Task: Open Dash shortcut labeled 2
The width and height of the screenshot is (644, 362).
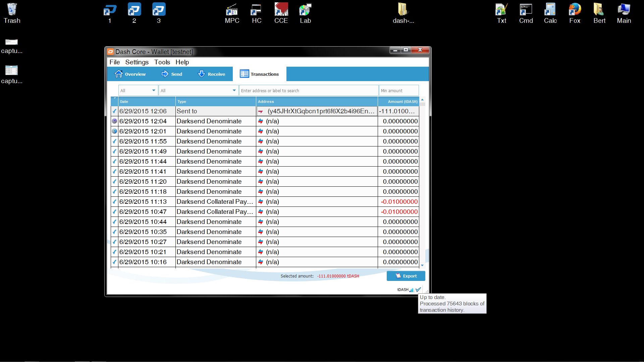Action: click(x=134, y=13)
